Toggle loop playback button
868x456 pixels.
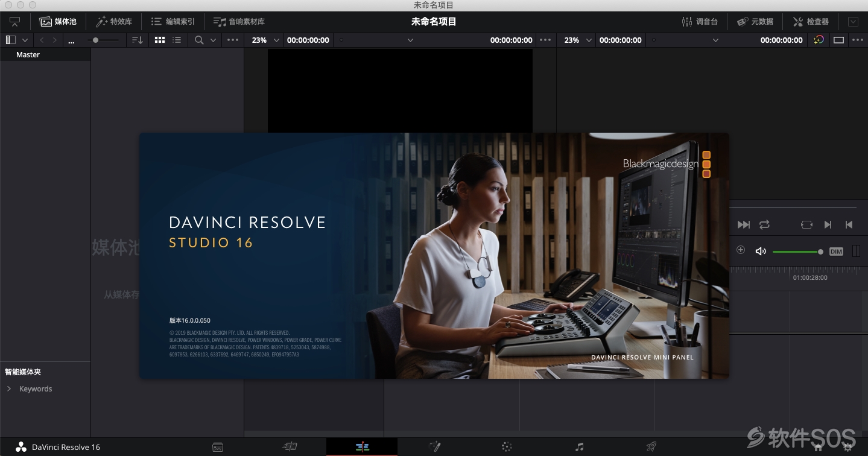764,224
